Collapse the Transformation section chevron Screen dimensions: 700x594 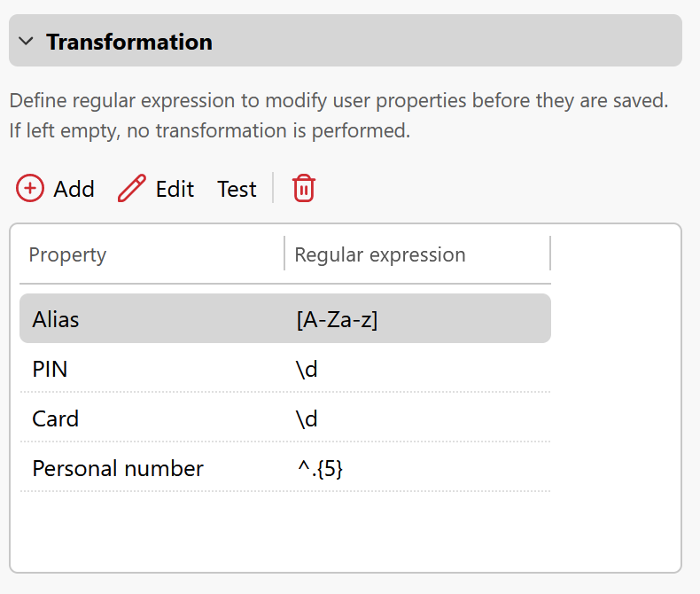[27, 41]
